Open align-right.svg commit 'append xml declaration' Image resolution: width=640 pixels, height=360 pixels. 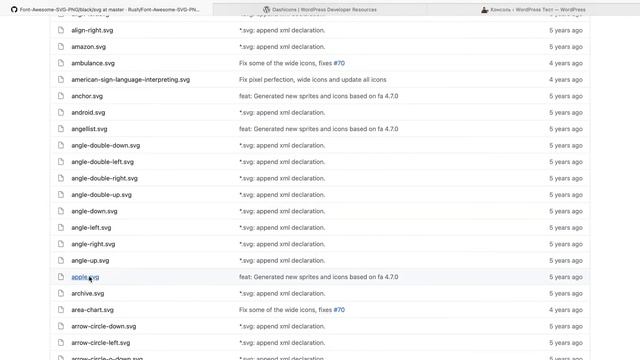(x=282, y=30)
